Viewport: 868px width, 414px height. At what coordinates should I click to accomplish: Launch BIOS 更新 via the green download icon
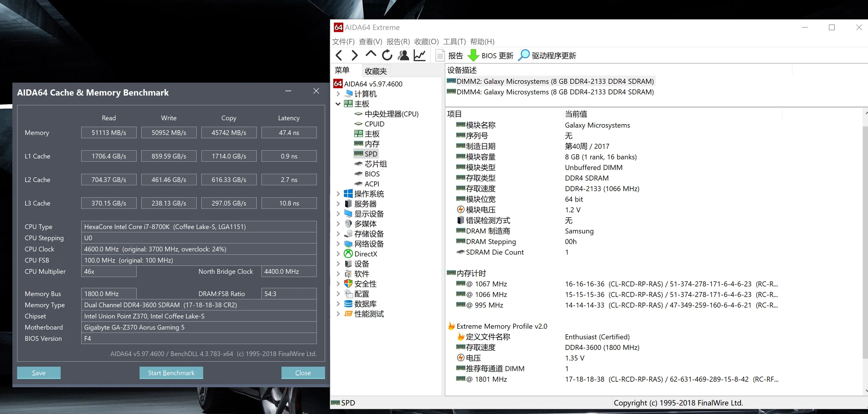tap(473, 55)
